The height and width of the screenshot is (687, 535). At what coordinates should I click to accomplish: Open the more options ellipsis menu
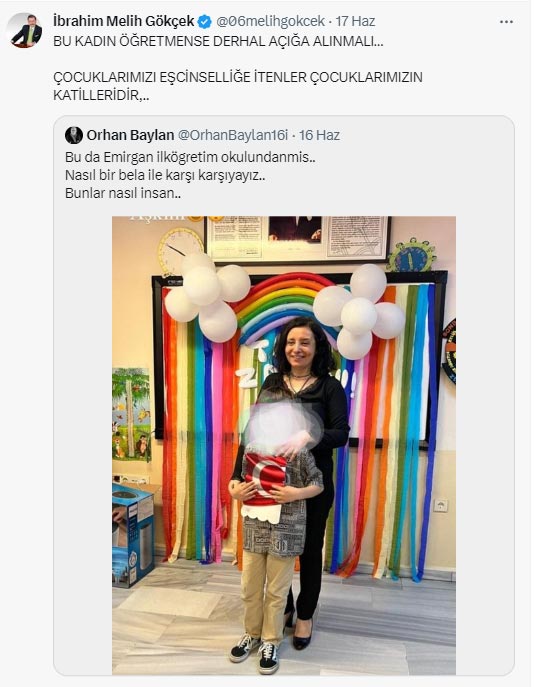pyautogui.click(x=506, y=21)
